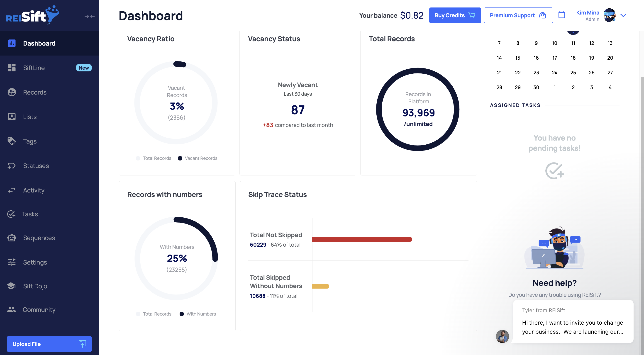Open Kim Mina avatar menu

coord(609,15)
